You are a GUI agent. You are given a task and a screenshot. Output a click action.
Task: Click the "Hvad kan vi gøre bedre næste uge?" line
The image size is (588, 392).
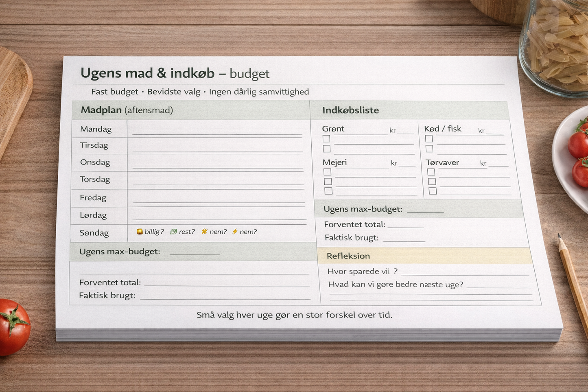pyautogui.click(x=501, y=286)
